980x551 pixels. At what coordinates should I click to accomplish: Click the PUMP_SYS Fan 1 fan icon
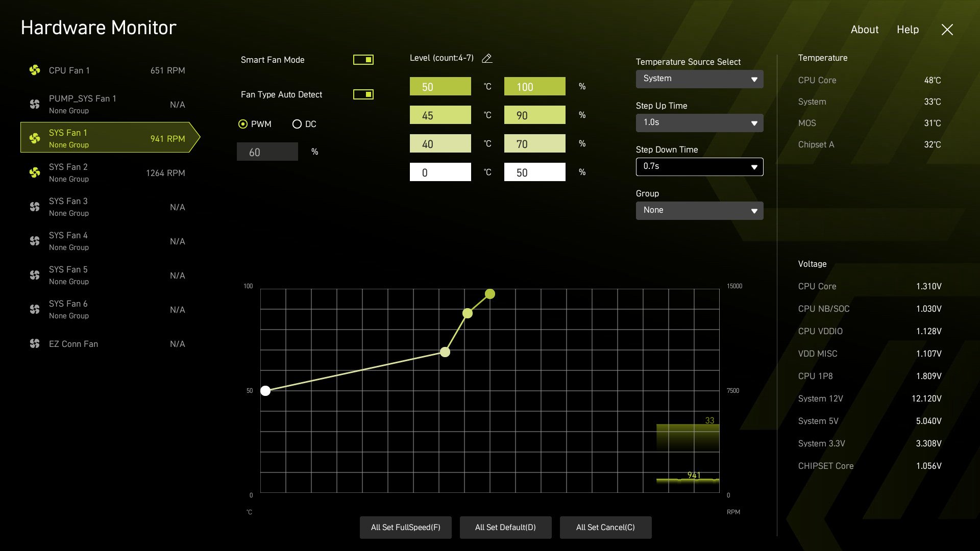click(35, 104)
